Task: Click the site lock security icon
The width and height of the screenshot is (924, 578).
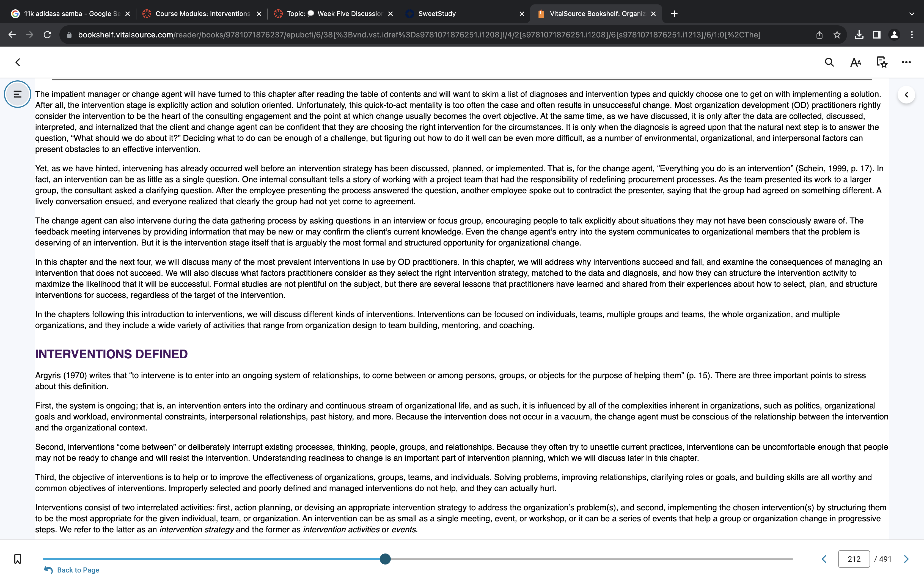Action: 69,35
